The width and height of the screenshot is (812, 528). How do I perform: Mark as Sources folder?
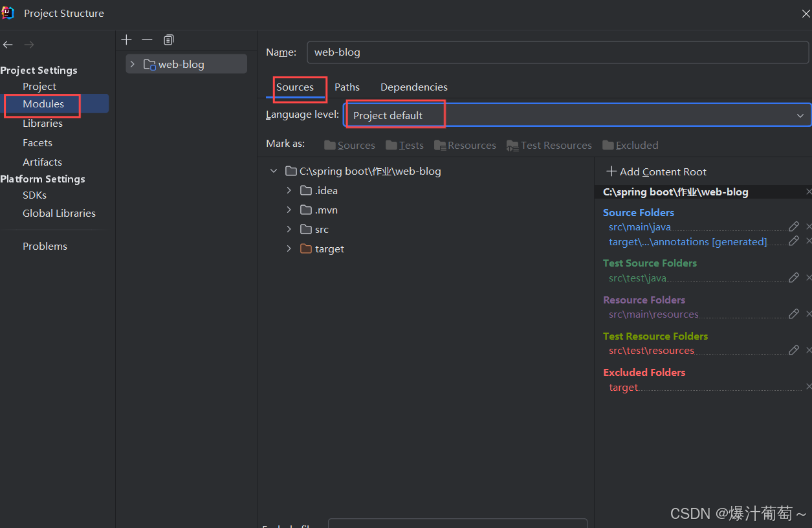pyautogui.click(x=349, y=146)
